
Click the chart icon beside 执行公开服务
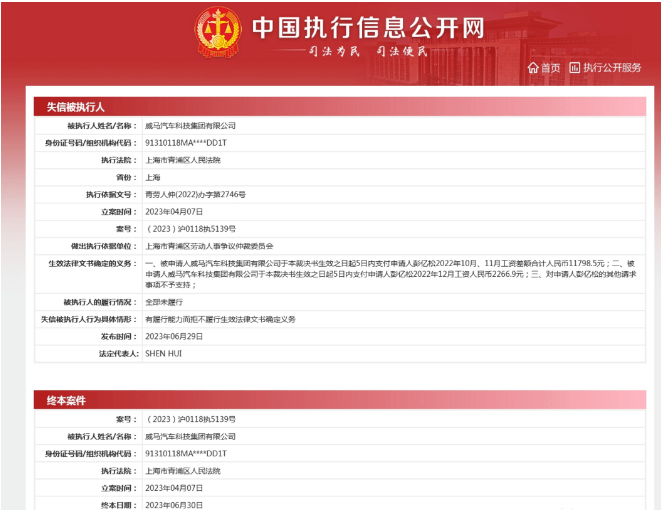pyautogui.click(x=575, y=67)
